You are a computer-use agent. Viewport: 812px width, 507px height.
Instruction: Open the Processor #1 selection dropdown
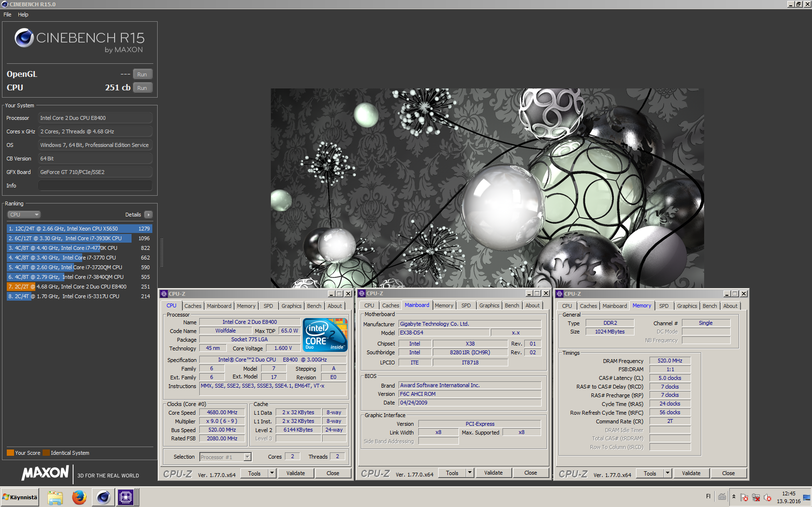pyautogui.click(x=225, y=457)
